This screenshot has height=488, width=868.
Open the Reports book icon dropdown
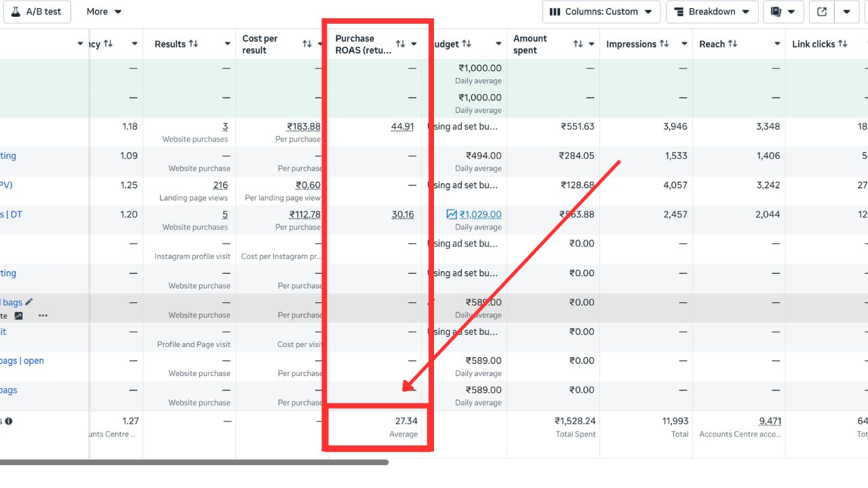point(783,12)
